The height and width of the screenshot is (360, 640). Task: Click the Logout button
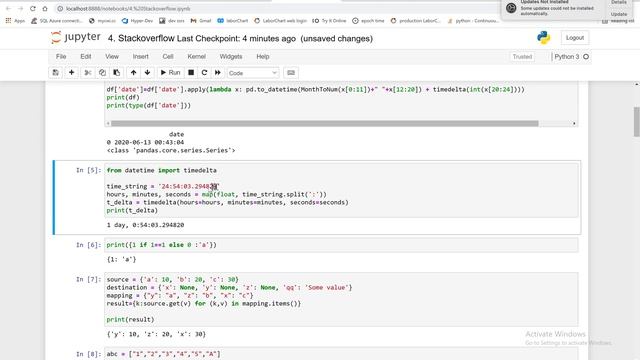click(575, 38)
